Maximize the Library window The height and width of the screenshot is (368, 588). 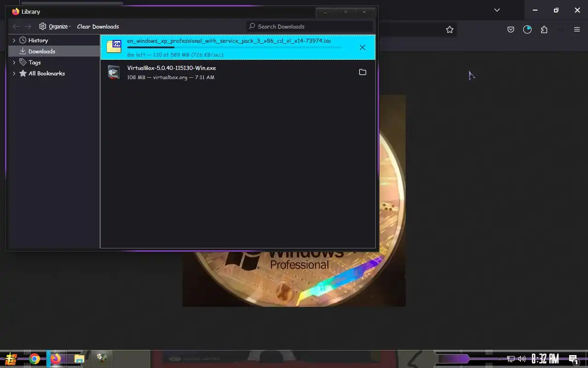tap(346, 12)
